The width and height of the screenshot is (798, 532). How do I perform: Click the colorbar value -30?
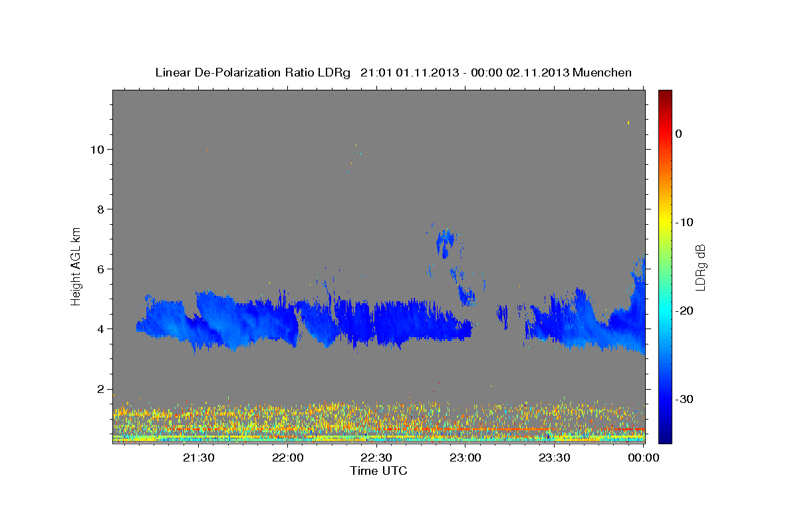[684, 399]
